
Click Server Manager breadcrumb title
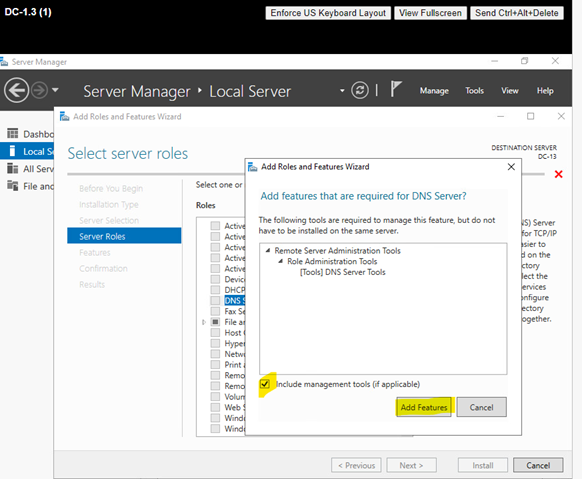137,91
